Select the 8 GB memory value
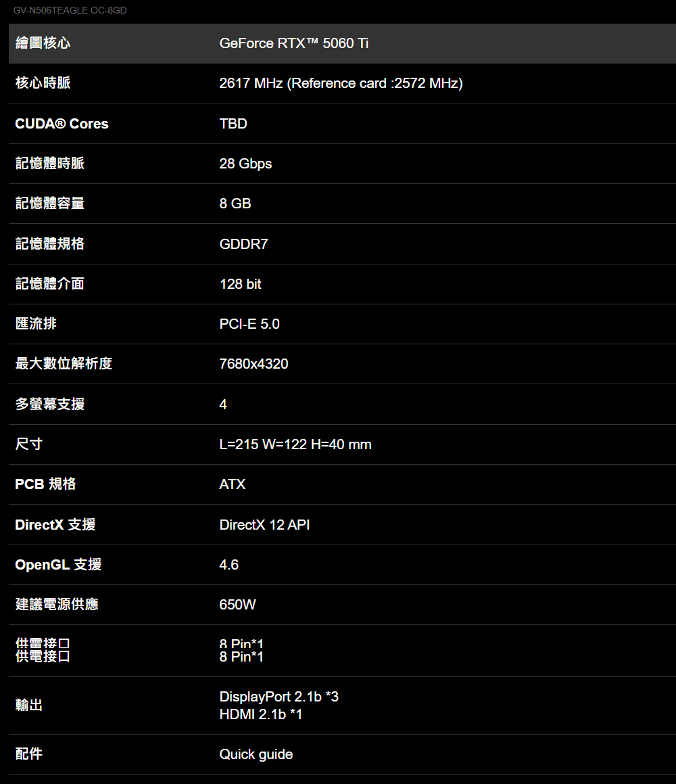Image resolution: width=676 pixels, height=784 pixels. [x=235, y=204]
